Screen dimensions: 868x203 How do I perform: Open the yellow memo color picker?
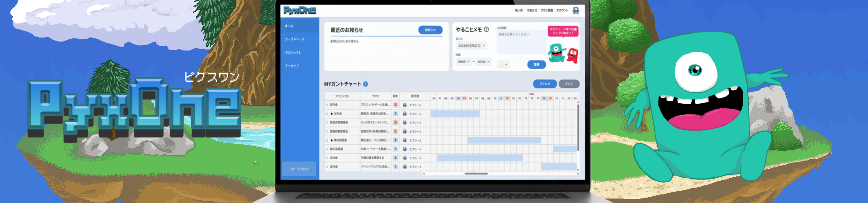(503, 65)
